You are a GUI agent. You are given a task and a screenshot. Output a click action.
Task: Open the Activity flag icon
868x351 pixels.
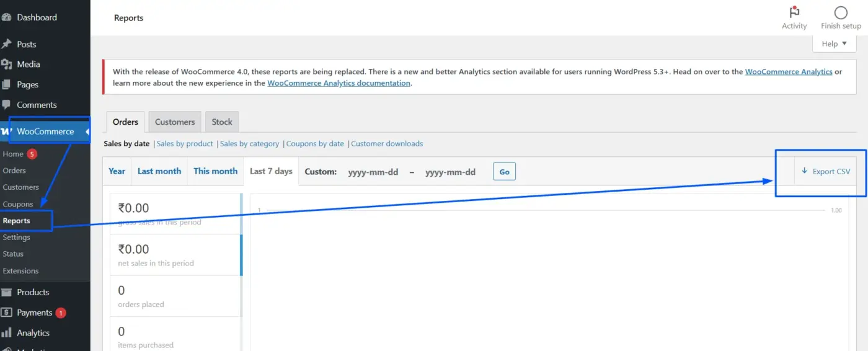(794, 12)
